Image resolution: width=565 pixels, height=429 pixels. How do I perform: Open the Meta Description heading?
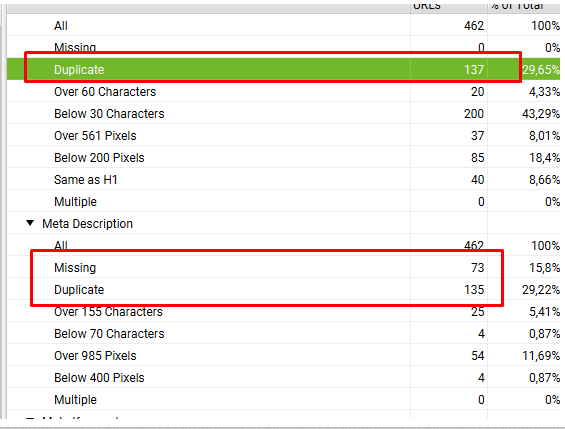point(87,224)
